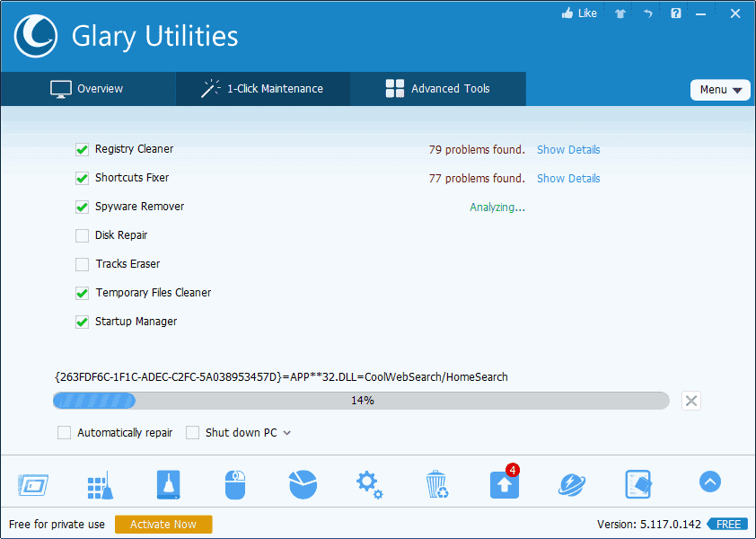Open the disk cleaner drive-broom icon

(x=168, y=484)
